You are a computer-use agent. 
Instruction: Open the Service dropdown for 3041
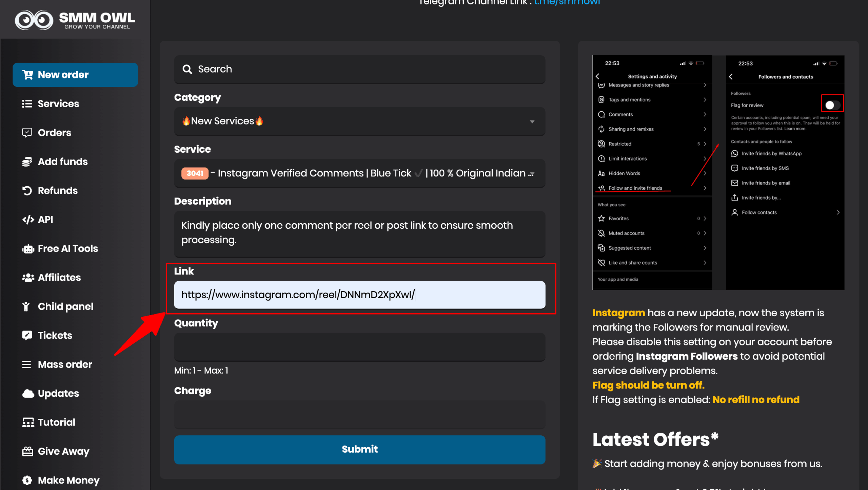(x=360, y=173)
